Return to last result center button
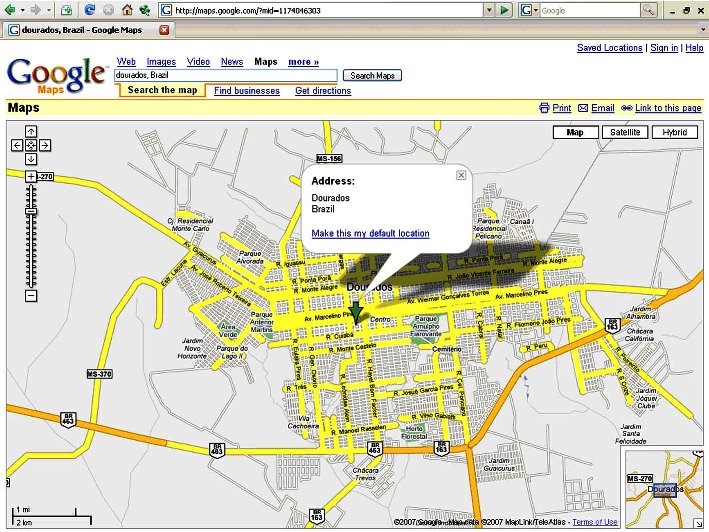 click(x=31, y=145)
